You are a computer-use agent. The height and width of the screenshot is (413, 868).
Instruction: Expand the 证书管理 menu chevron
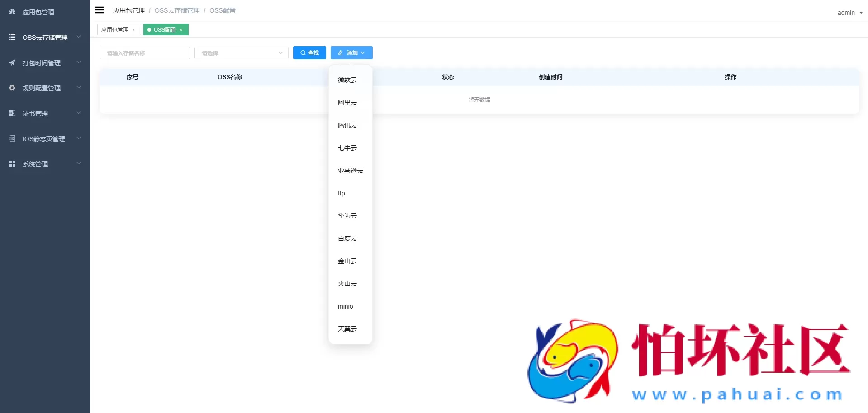[78, 113]
